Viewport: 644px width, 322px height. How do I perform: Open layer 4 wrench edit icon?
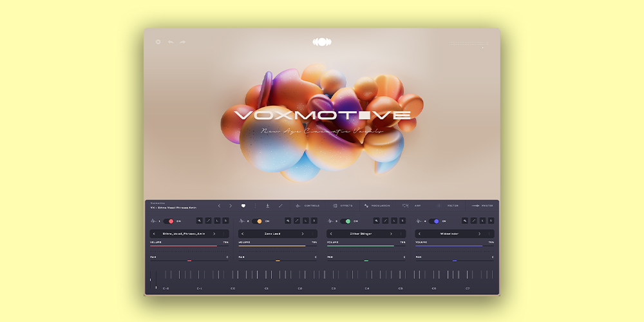coord(465,220)
